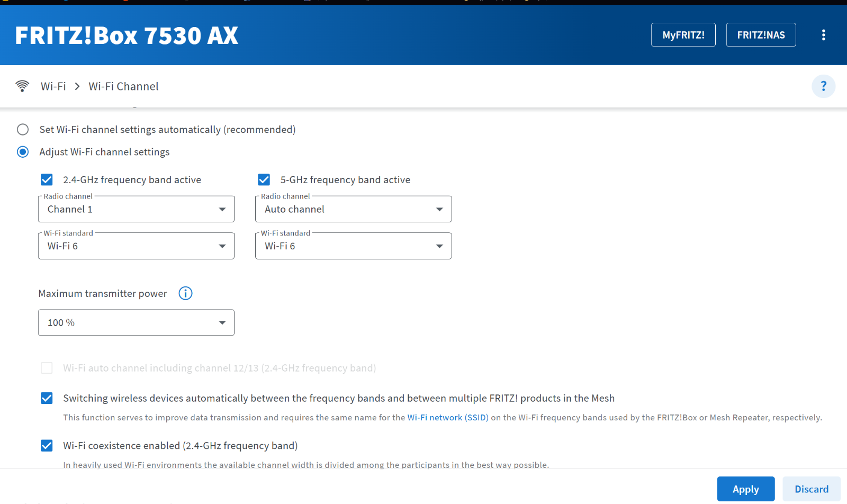Toggle Wi-Fi coexistence enabled checkbox
Viewport: 847px width, 504px height.
(47, 446)
